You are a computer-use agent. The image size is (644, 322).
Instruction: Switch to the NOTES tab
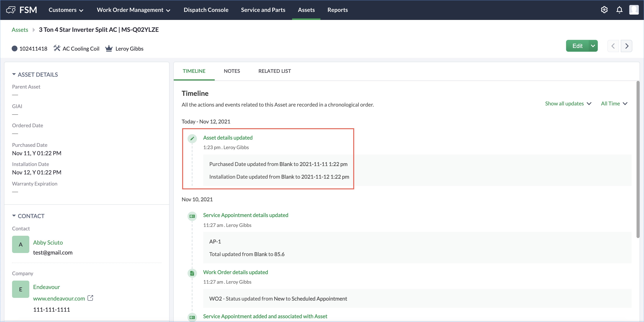[x=232, y=71]
